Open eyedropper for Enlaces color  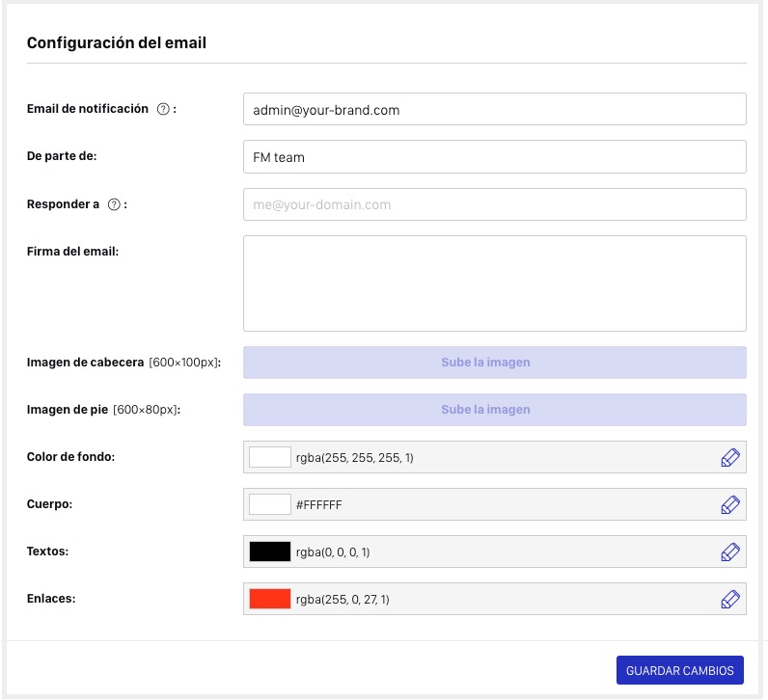(730, 599)
